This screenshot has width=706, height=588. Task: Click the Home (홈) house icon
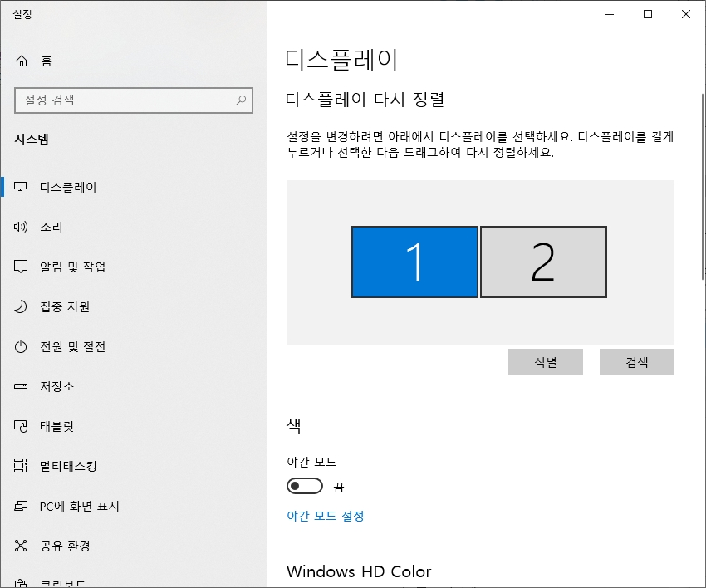(21, 61)
